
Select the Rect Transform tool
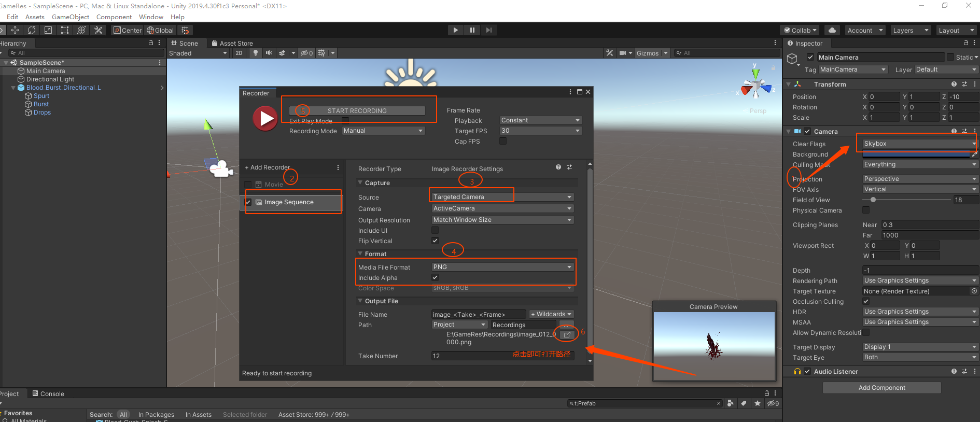pos(65,30)
